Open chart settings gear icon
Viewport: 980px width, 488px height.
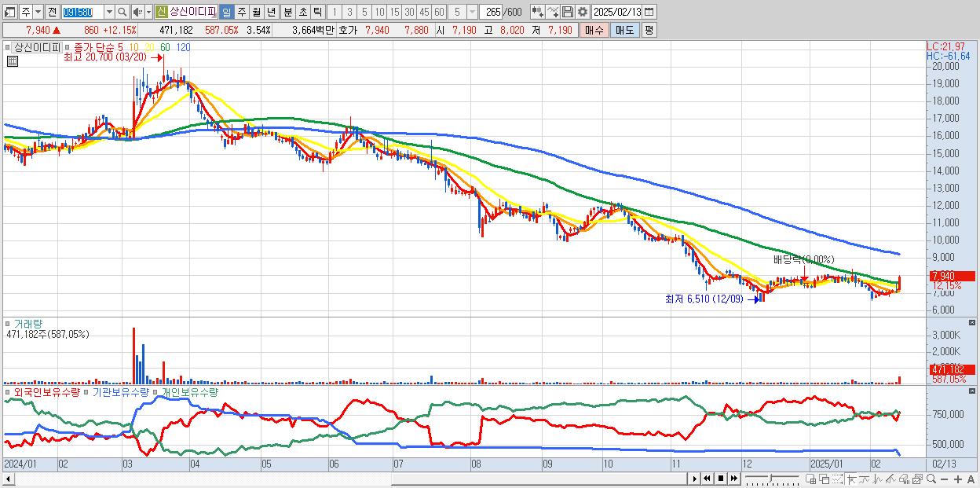[583, 12]
